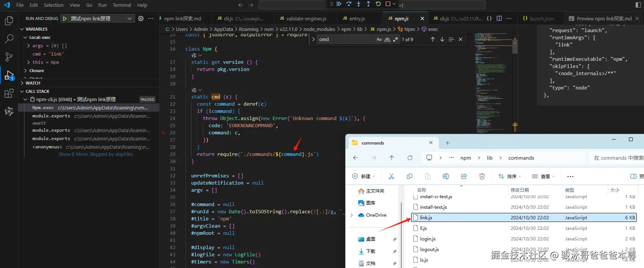
Task: Click Show 8 More skipped frames link
Action: [x=96, y=154]
